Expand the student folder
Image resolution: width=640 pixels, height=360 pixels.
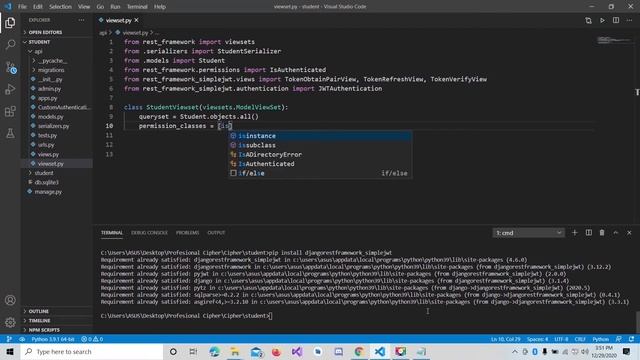pyautogui.click(x=44, y=173)
